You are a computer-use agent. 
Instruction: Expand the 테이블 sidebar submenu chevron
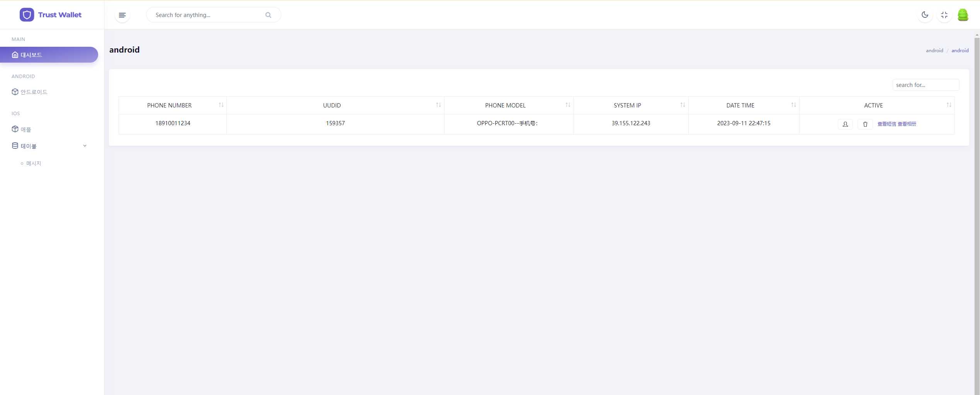(x=85, y=146)
